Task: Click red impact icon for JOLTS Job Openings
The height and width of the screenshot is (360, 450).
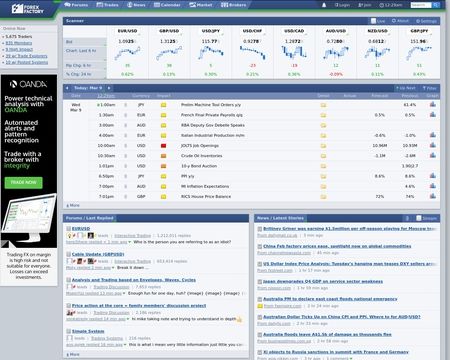Action: (163, 146)
